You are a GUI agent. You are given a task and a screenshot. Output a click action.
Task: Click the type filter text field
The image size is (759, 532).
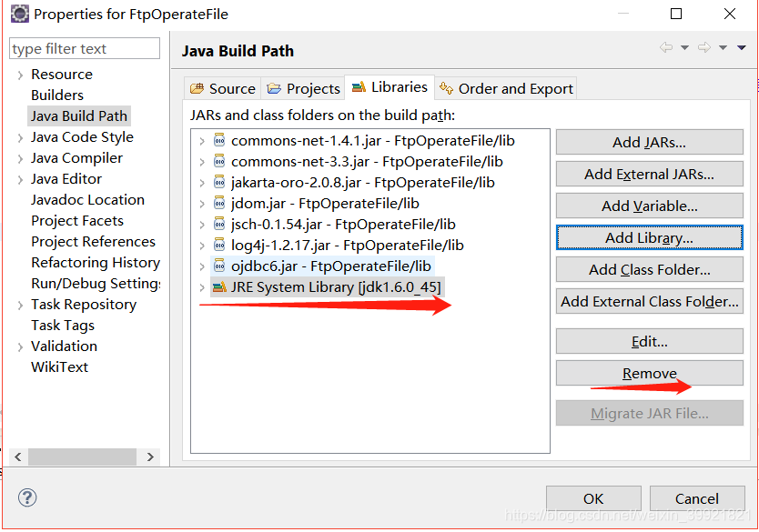pyautogui.click(x=85, y=48)
